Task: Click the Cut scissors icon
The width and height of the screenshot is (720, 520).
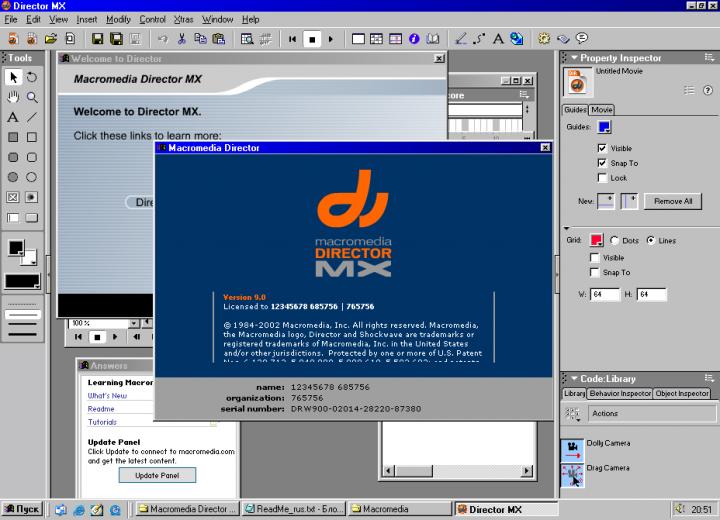Action: point(181,39)
